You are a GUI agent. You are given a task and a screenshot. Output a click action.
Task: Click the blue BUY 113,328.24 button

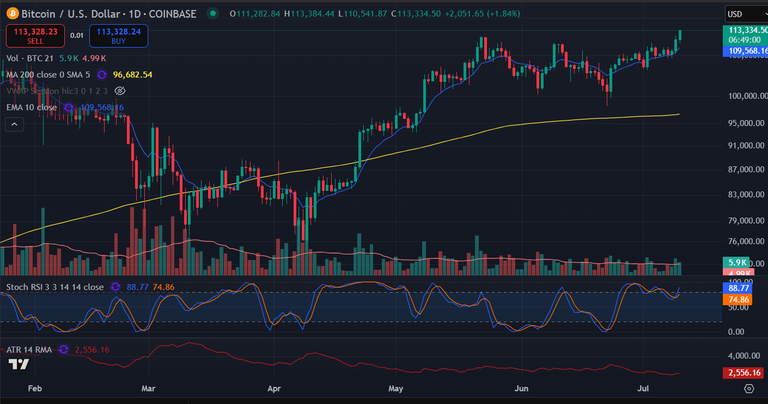[119, 36]
